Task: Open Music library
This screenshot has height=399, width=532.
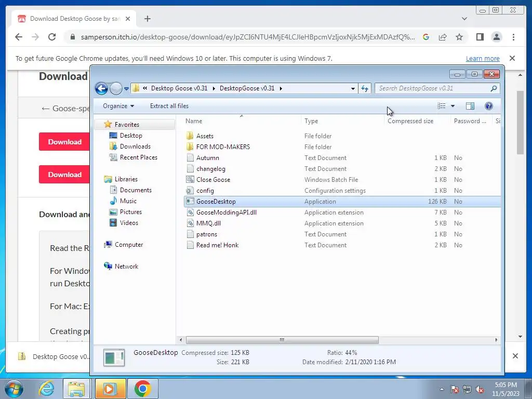Action: 128,201
